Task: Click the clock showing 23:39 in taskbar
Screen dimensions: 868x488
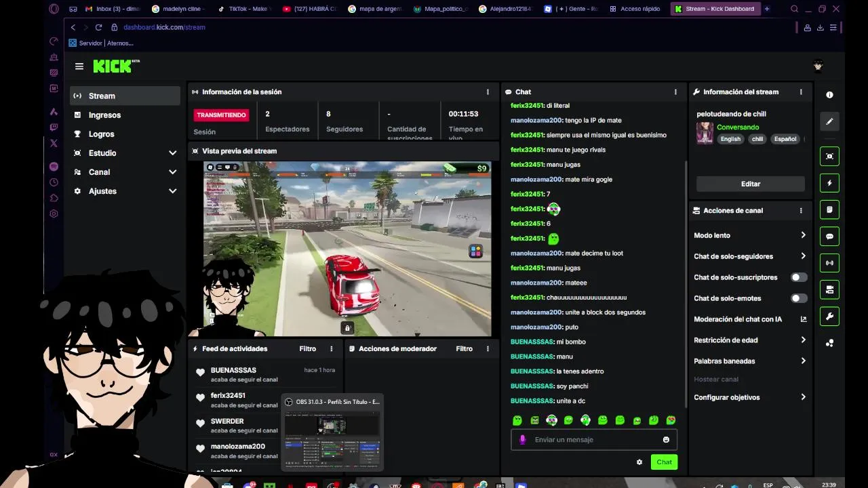Action: pyautogui.click(x=829, y=485)
